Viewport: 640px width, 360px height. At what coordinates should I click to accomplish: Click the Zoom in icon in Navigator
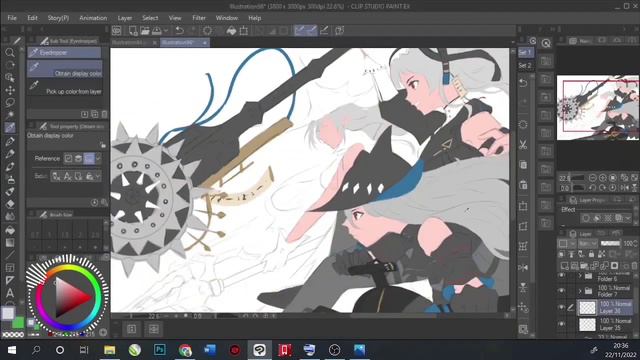pyautogui.click(x=602, y=178)
